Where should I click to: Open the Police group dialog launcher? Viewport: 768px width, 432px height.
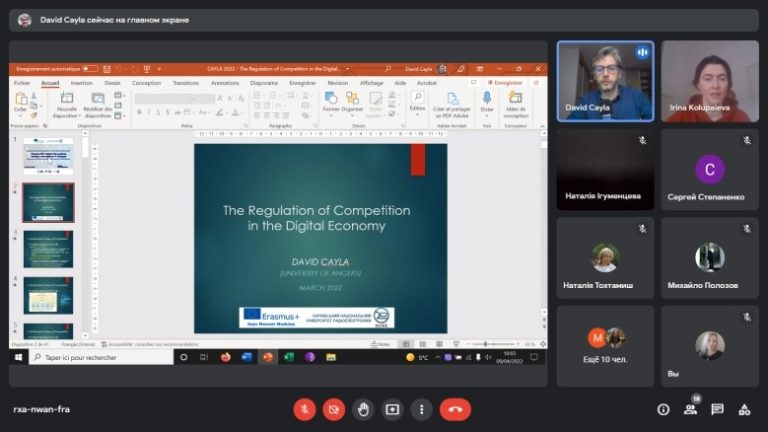246,126
